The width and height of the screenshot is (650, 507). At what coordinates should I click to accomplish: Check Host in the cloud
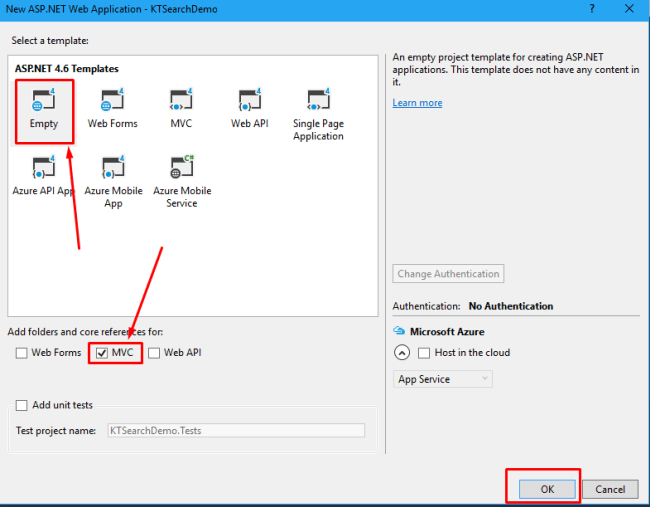click(x=424, y=353)
